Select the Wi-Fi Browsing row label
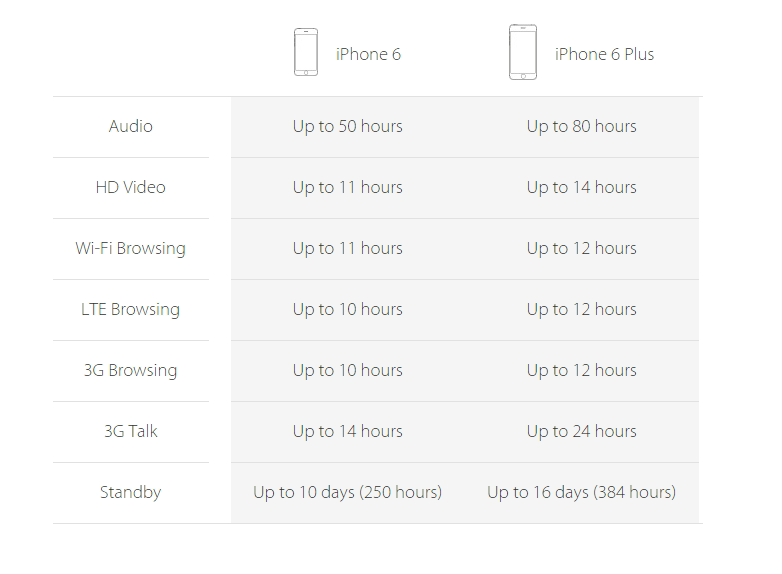The width and height of the screenshot is (782, 574). [131, 248]
